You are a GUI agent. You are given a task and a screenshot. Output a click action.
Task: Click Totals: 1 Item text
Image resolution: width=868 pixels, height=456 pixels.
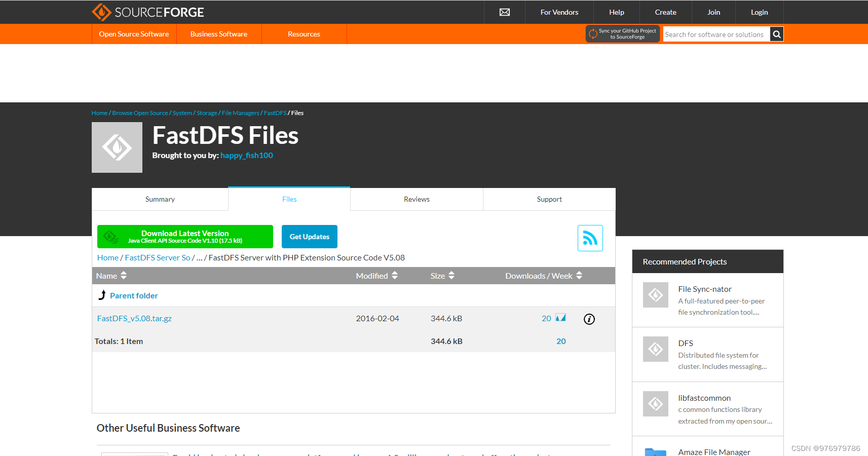click(x=119, y=341)
